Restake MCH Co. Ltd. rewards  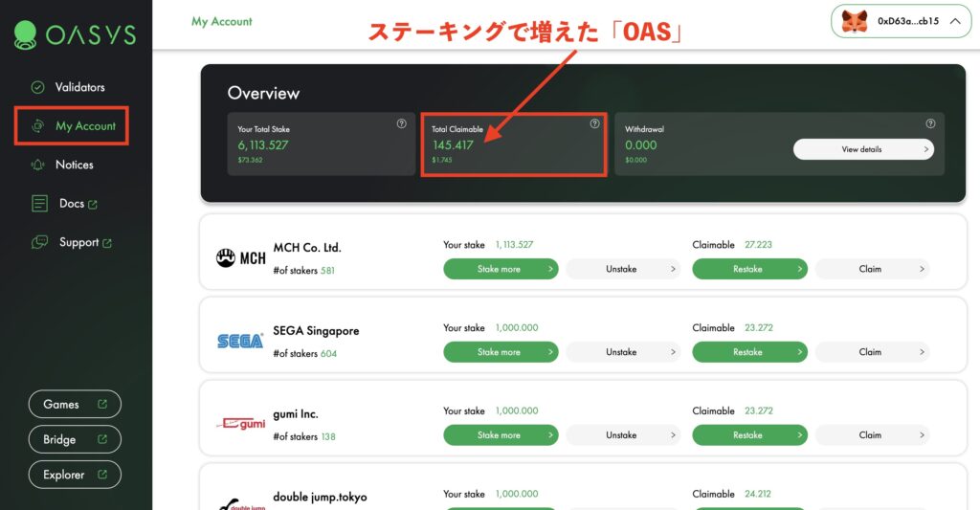(x=749, y=269)
